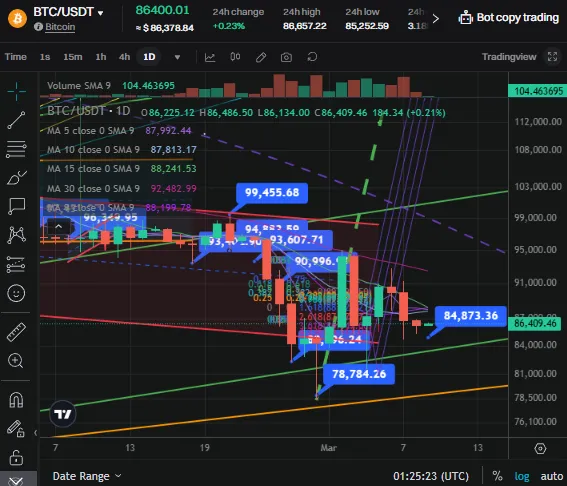Select the Volume SMA 9 legend
567x486 pixels.
(111, 86)
